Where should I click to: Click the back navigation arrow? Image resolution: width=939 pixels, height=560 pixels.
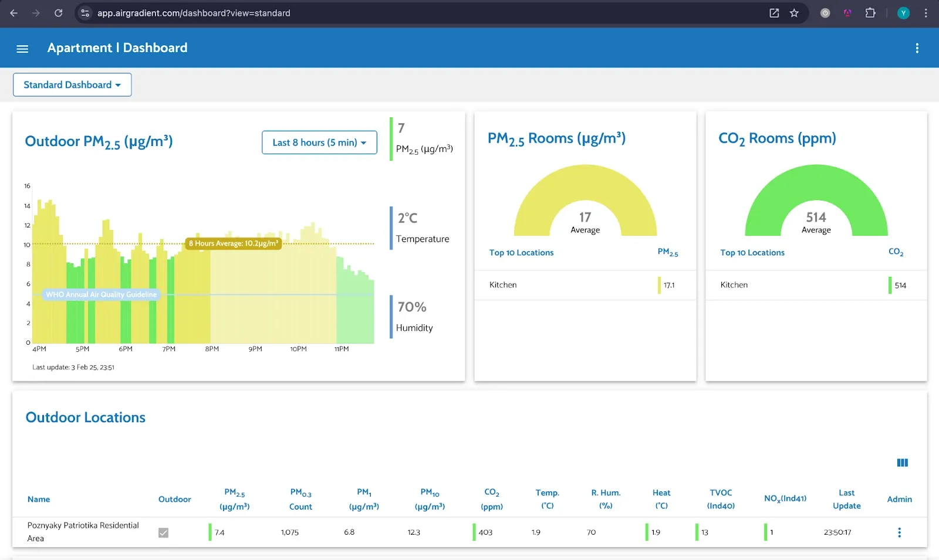pyautogui.click(x=13, y=13)
